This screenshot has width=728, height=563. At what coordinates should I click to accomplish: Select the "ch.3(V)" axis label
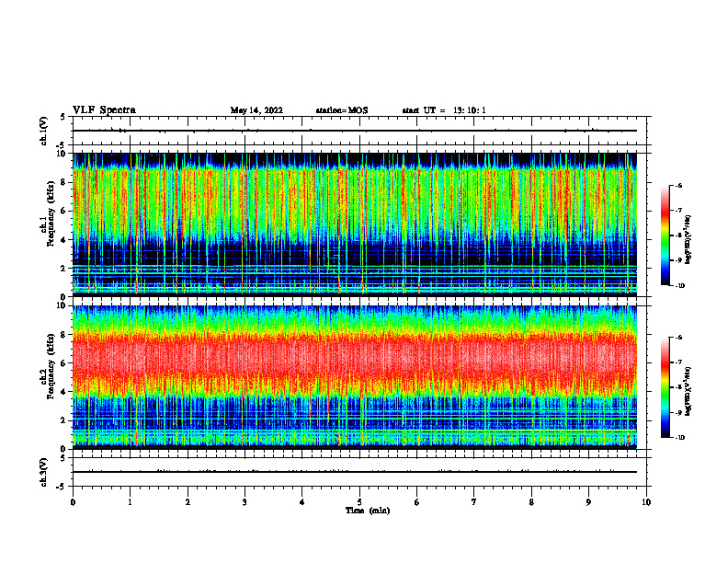point(43,472)
